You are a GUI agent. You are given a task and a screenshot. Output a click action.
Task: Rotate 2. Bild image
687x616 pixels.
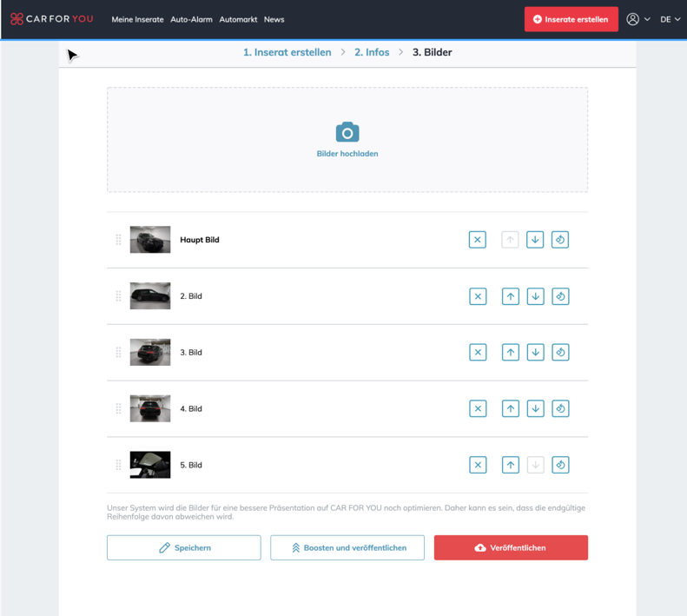pyautogui.click(x=560, y=296)
